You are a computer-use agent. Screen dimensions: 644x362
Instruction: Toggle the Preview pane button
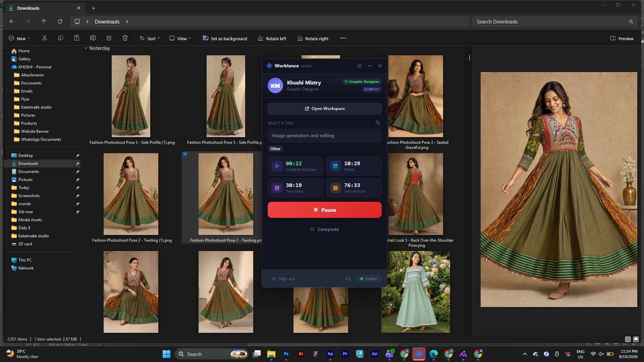point(622,39)
